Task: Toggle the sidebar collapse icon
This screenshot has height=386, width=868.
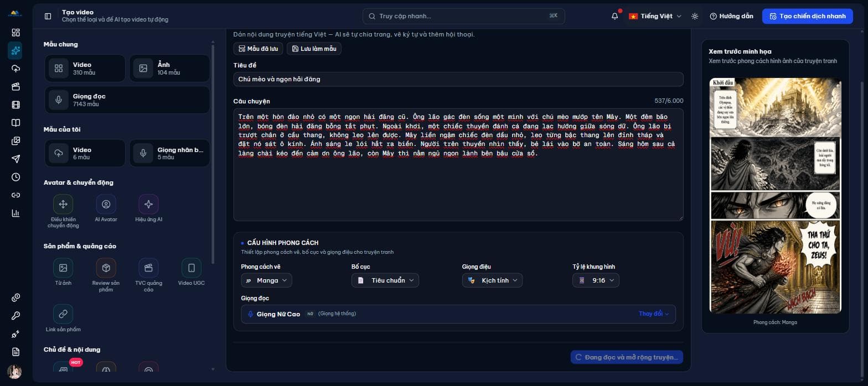Action: [x=48, y=16]
